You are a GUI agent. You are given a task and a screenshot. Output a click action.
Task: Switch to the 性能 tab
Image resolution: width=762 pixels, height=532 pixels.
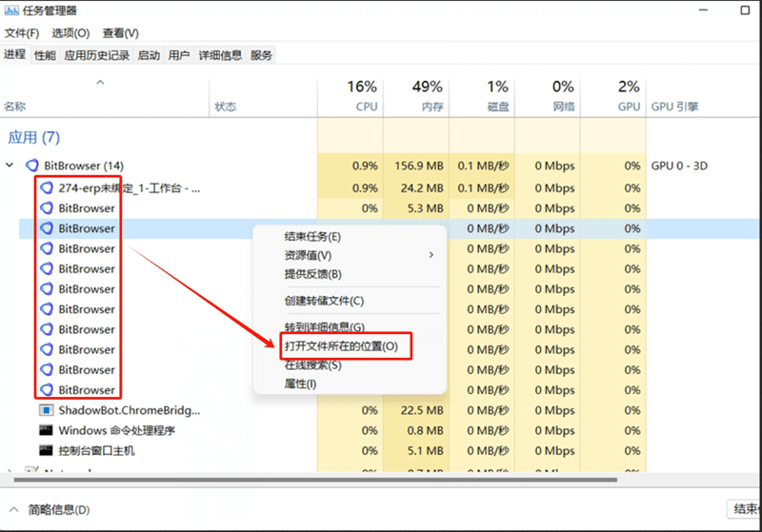(45, 55)
